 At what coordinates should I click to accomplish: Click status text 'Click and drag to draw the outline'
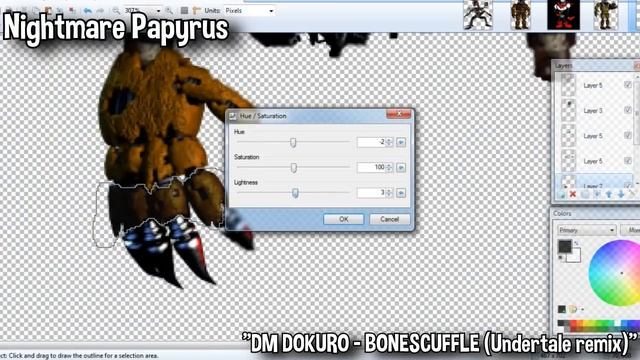[x=83, y=356]
